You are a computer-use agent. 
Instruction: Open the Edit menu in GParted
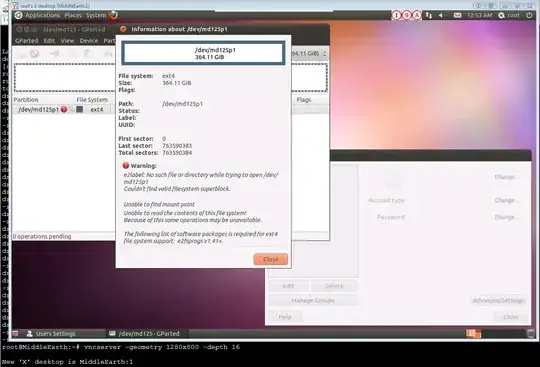(49, 41)
